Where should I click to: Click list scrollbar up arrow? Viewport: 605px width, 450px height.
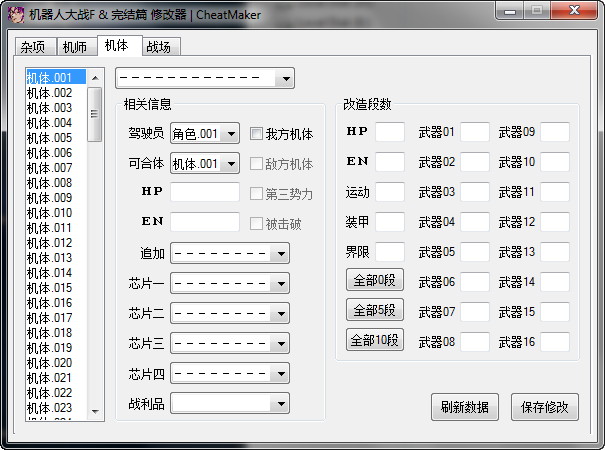tap(96, 77)
